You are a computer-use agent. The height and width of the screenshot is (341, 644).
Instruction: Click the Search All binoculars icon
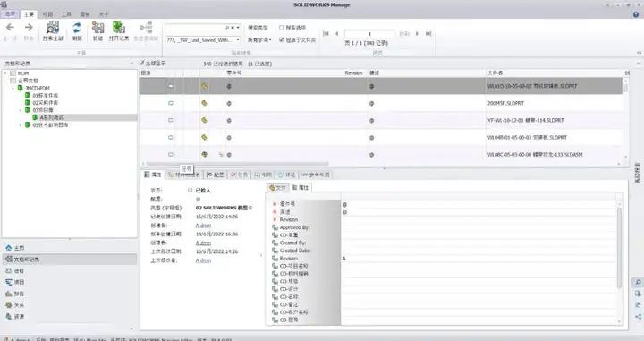pyautogui.click(x=53, y=28)
